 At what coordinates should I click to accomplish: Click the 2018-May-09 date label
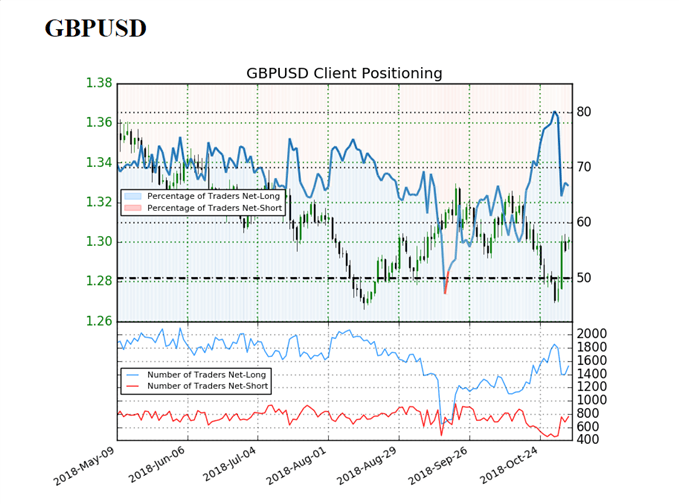pyautogui.click(x=84, y=466)
